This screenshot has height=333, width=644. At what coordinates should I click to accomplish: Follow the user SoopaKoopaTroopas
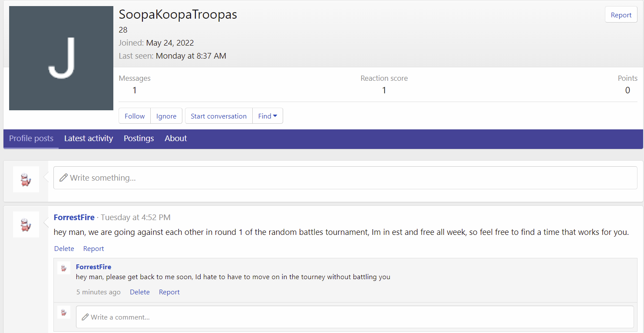[135, 116]
